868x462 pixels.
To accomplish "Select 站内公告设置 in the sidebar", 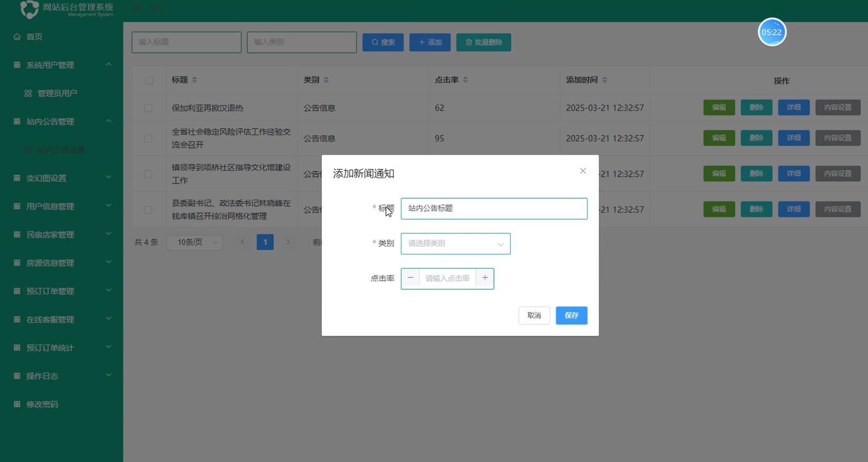I will (x=61, y=150).
